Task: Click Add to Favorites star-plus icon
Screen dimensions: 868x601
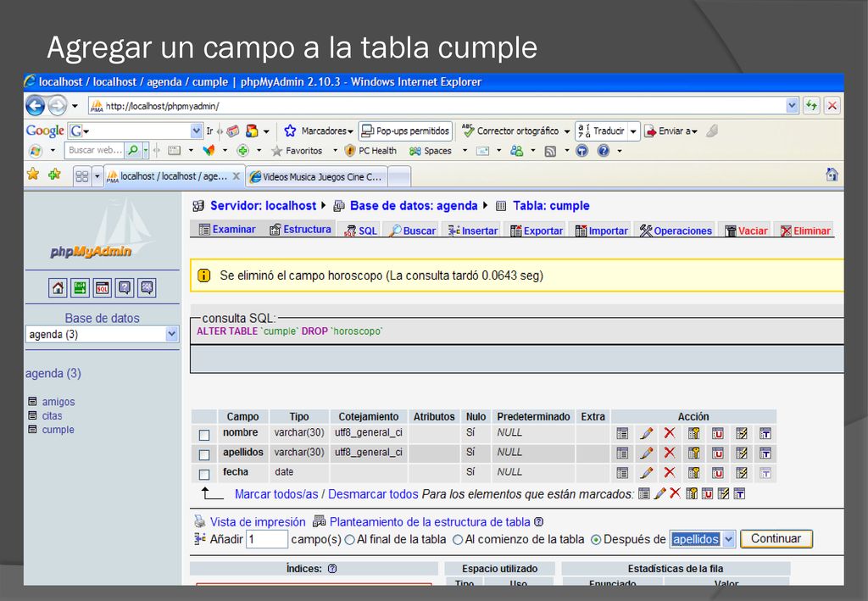Action: tap(54, 175)
